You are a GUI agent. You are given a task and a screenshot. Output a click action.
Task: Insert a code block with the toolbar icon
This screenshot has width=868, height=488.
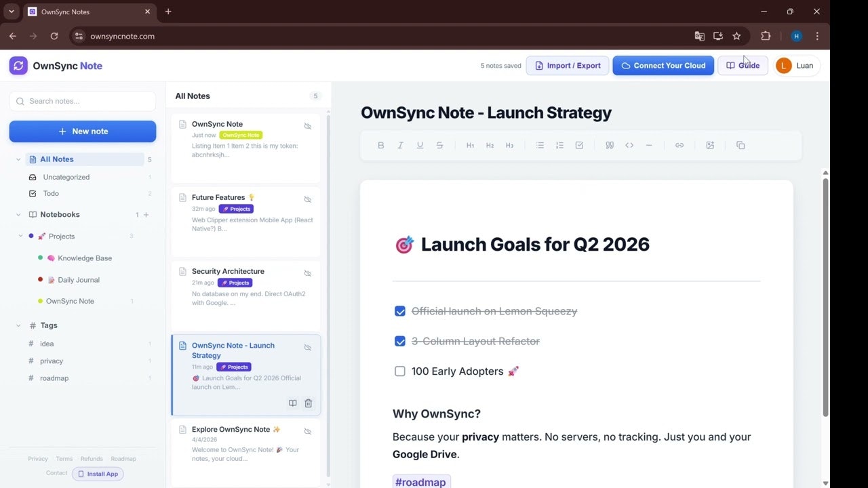tap(629, 145)
